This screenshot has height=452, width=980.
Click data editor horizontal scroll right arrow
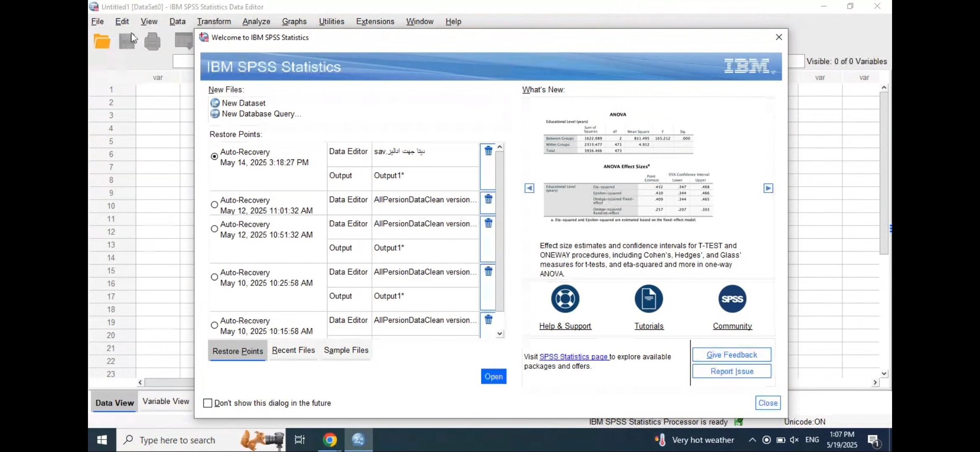875,383
